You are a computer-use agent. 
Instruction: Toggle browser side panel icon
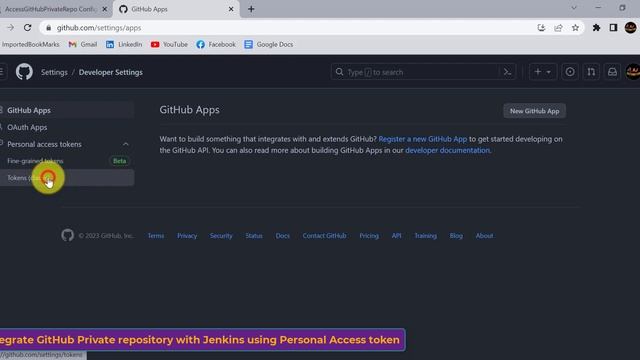[x=613, y=28]
